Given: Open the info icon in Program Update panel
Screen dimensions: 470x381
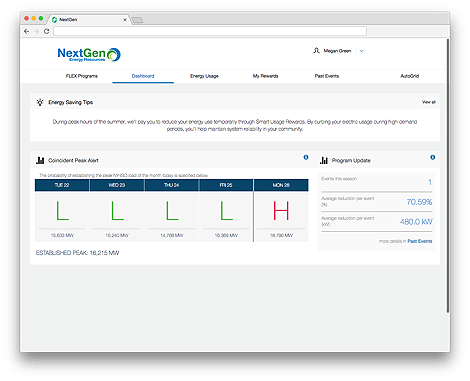Looking at the screenshot, I should tap(433, 157).
